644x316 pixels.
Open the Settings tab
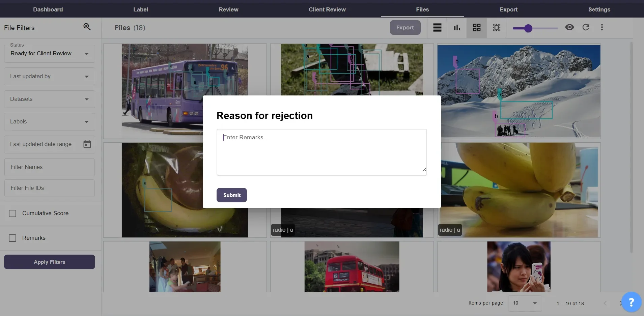coord(599,9)
